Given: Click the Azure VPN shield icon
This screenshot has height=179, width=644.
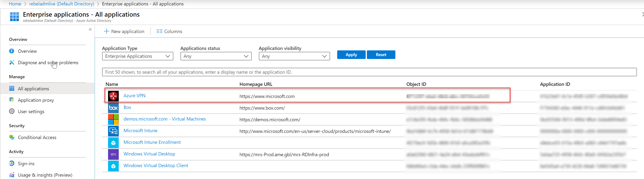Looking at the screenshot, I should (113, 96).
